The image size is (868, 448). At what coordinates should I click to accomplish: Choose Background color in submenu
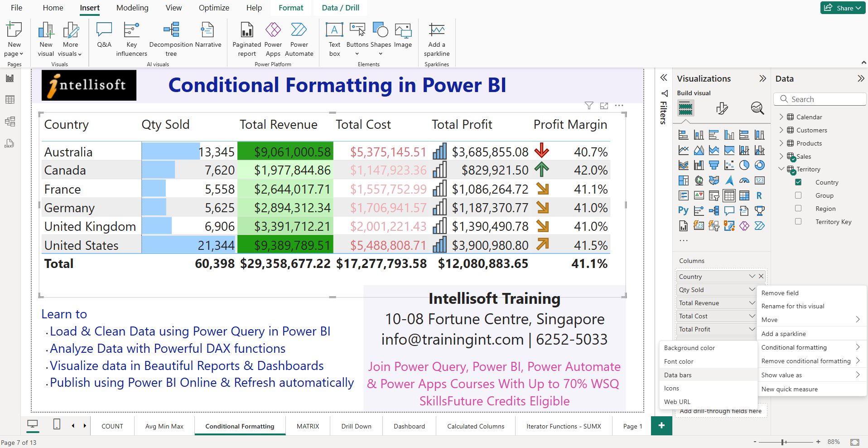(709, 348)
